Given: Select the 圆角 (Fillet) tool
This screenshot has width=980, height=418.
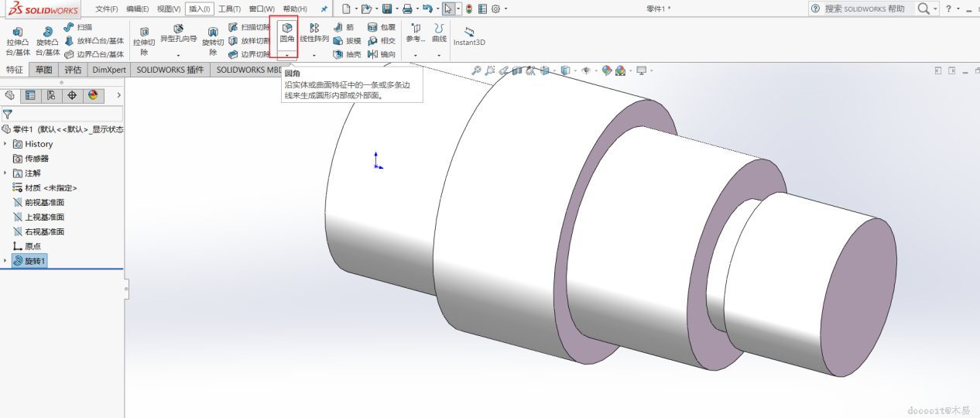Looking at the screenshot, I should click(286, 32).
